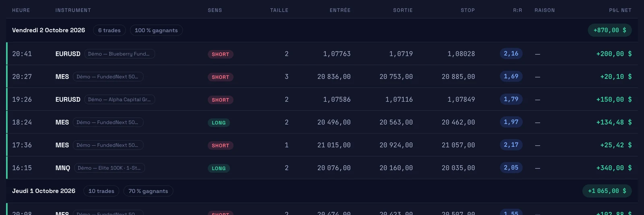Click the R:R column header

click(x=518, y=10)
